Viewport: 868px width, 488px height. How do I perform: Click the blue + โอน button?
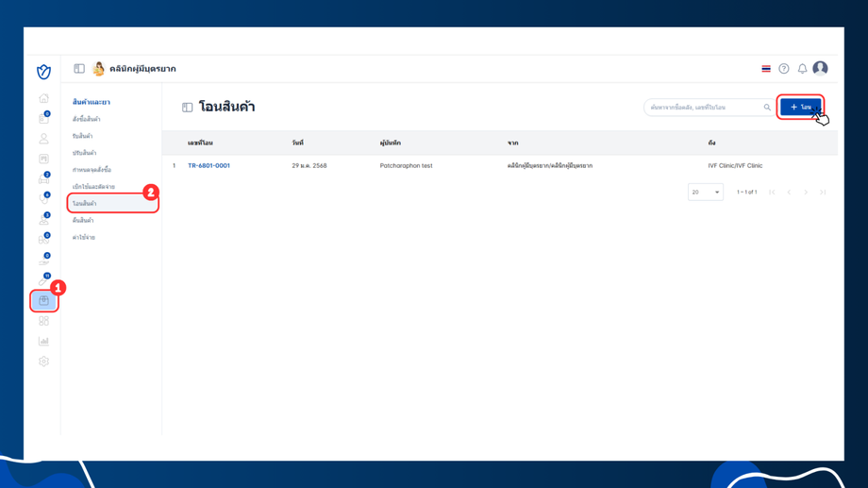tap(800, 107)
